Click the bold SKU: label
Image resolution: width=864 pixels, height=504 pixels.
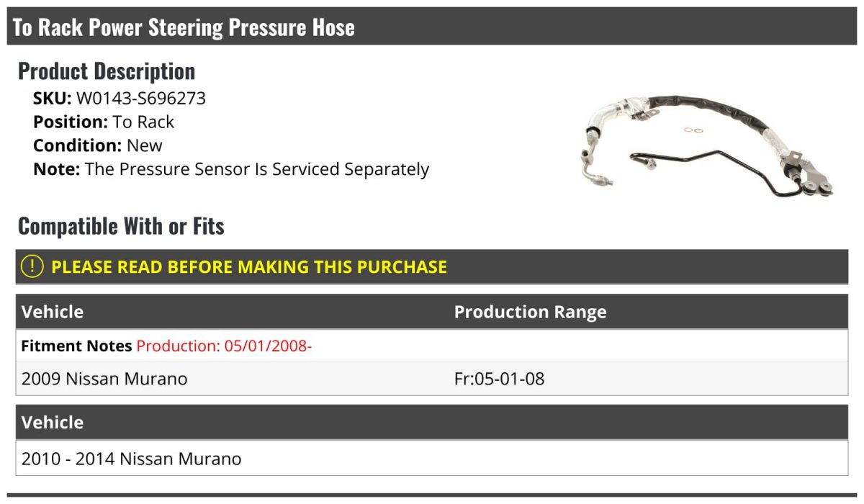(x=52, y=99)
